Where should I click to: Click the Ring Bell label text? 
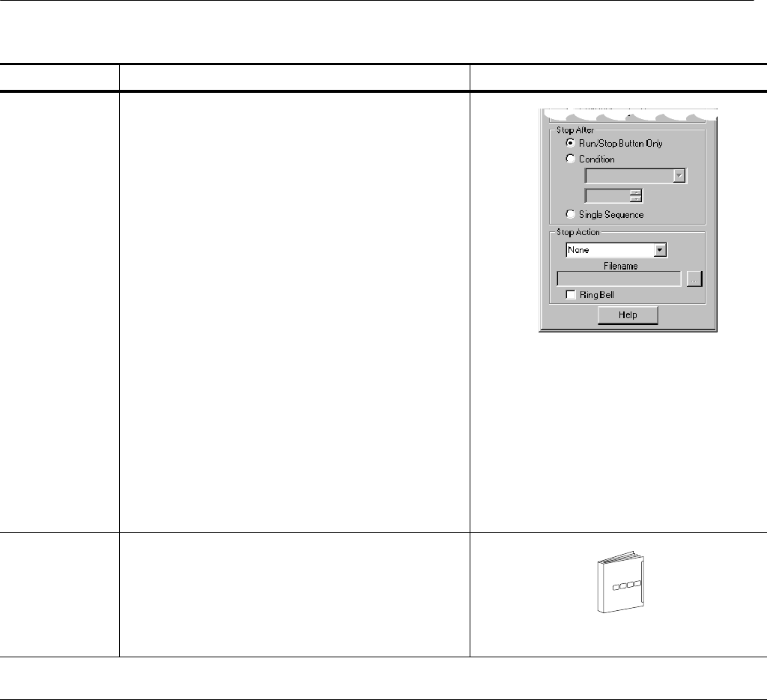[x=597, y=295]
